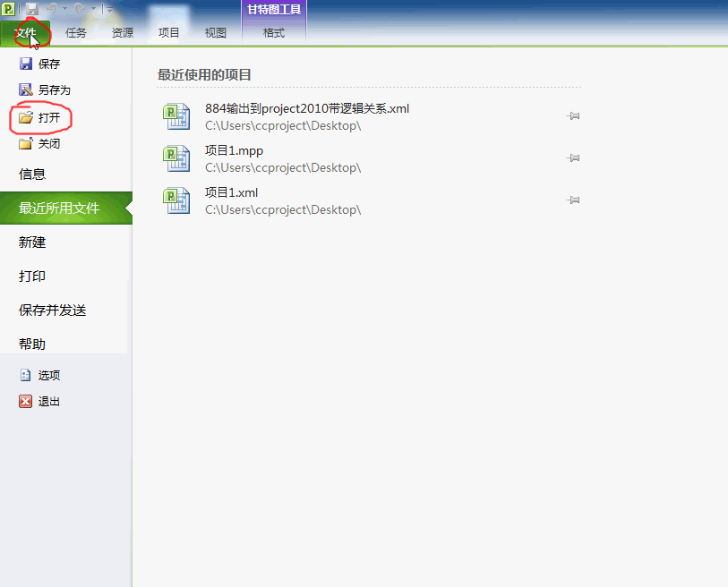Select the 最近所用文件 backstage section
The width and height of the screenshot is (728, 587).
[66, 208]
